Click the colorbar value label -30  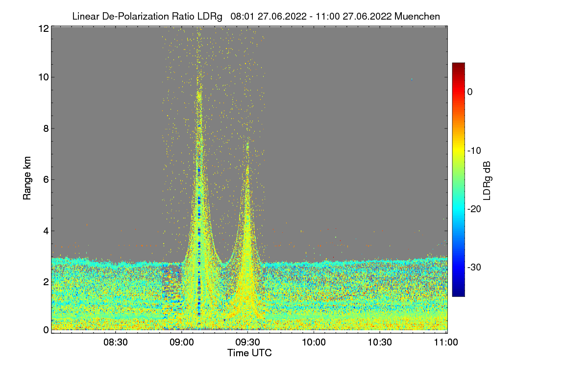click(474, 267)
